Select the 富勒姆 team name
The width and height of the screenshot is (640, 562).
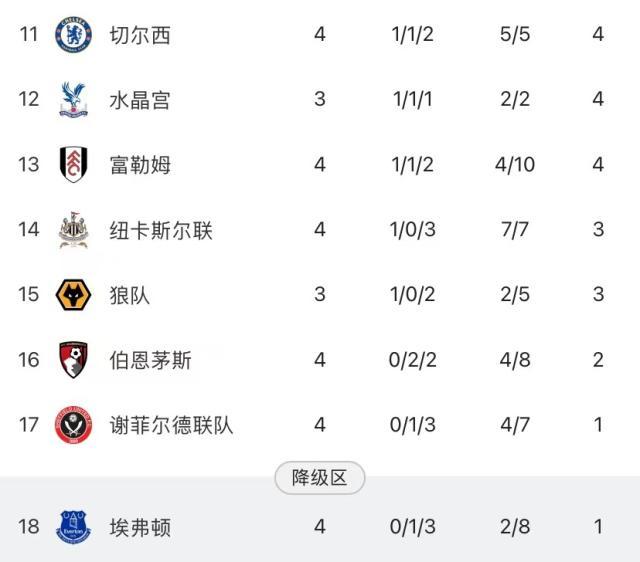pyautogui.click(x=140, y=165)
